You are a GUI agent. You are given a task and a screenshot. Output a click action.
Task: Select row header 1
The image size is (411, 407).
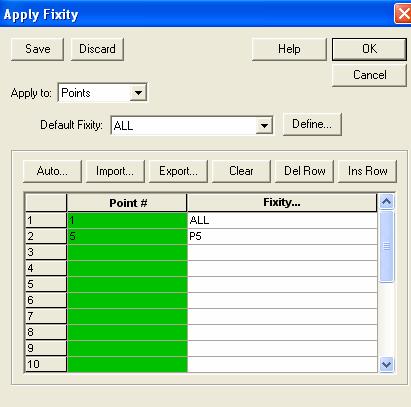(x=46, y=220)
